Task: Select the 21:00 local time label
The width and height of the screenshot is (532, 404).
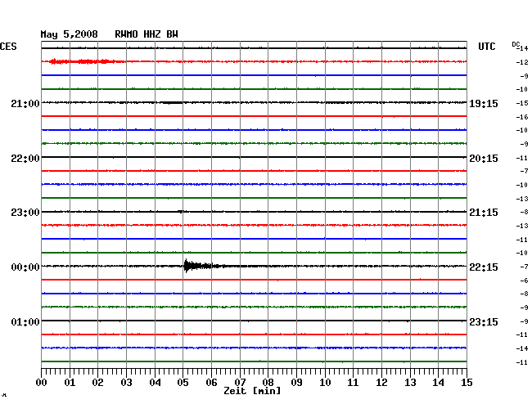Action: point(25,103)
